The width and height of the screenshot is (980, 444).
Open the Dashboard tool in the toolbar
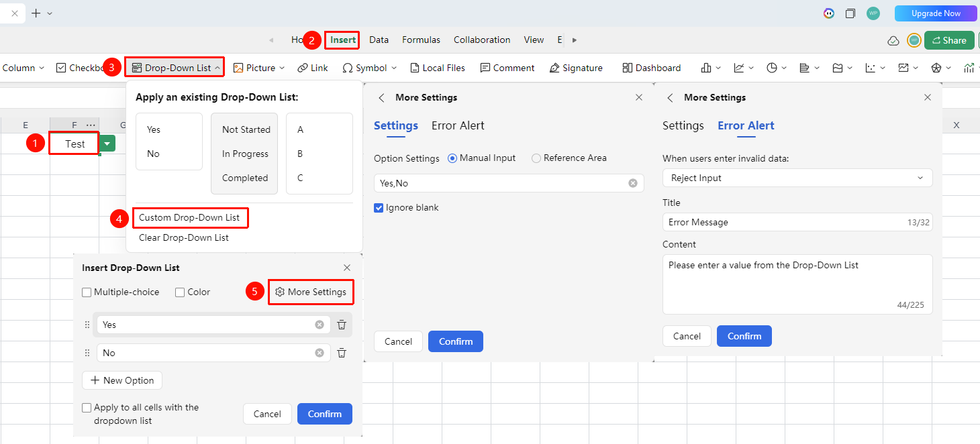point(651,68)
